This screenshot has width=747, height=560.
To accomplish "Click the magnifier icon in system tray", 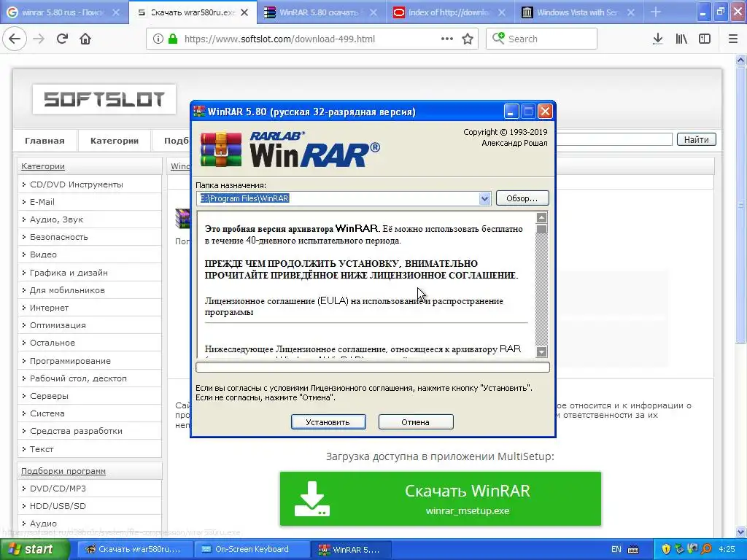I will click(706, 549).
